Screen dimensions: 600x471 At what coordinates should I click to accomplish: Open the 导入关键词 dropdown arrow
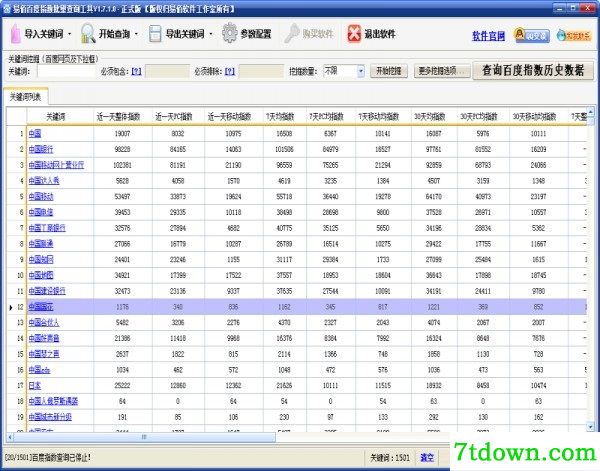click(x=70, y=34)
